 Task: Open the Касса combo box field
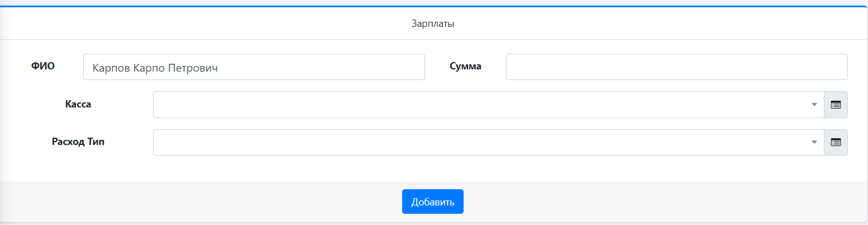tap(480, 105)
